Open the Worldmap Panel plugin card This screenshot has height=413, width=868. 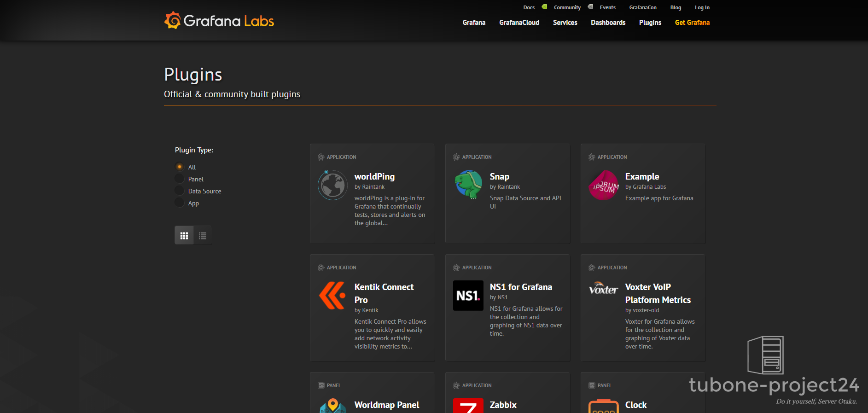[x=386, y=405]
